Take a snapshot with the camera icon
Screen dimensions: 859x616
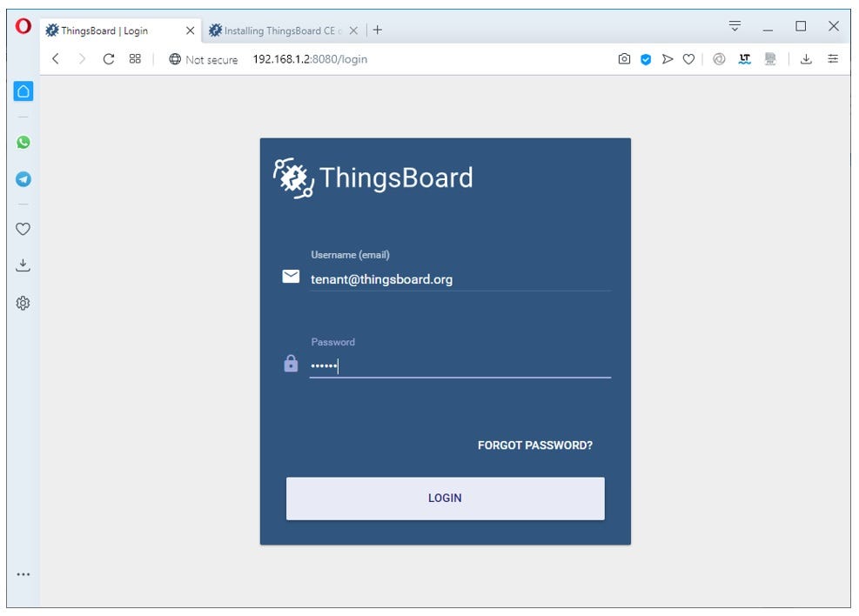tap(624, 58)
